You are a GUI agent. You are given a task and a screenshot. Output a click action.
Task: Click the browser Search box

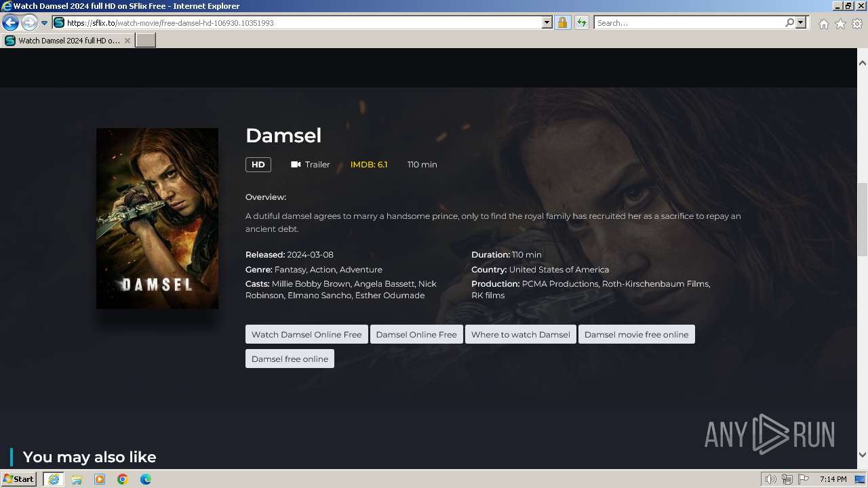(689, 23)
